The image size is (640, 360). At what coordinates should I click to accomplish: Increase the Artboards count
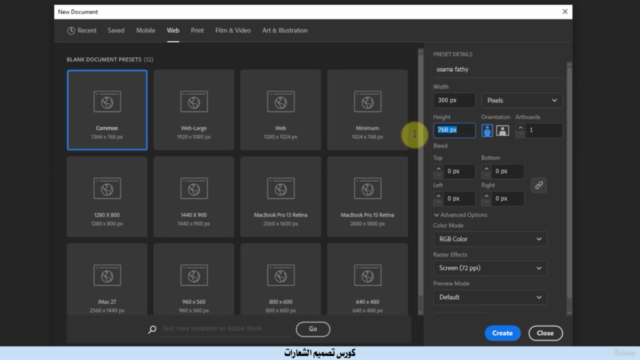point(520,128)
